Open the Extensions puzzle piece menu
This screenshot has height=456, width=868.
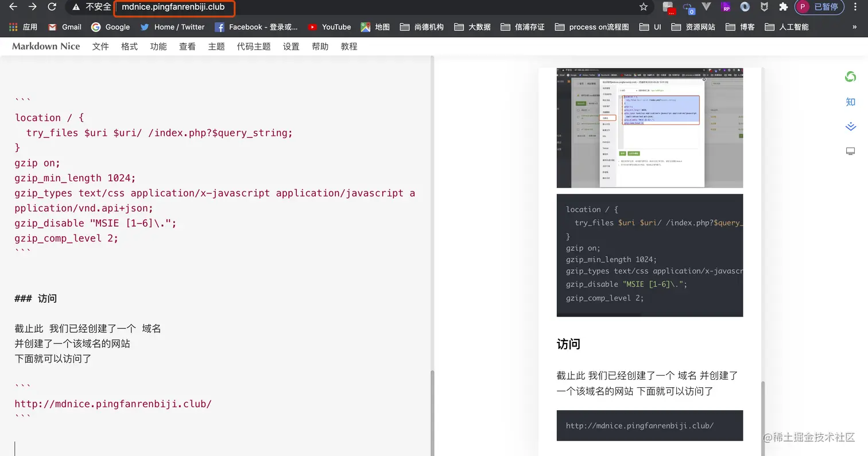[x=783, y=7]
